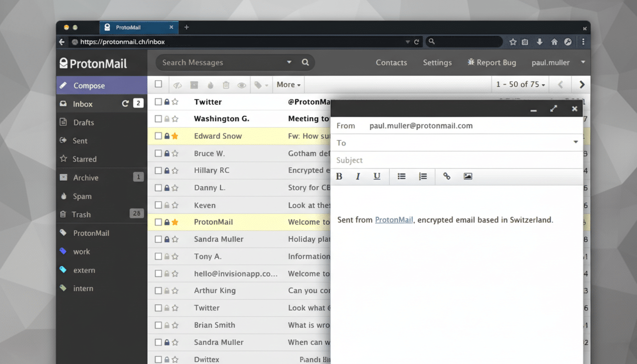Open ProtonMail Settings
The height and width of the screenshot is (364, 637).
437,62
